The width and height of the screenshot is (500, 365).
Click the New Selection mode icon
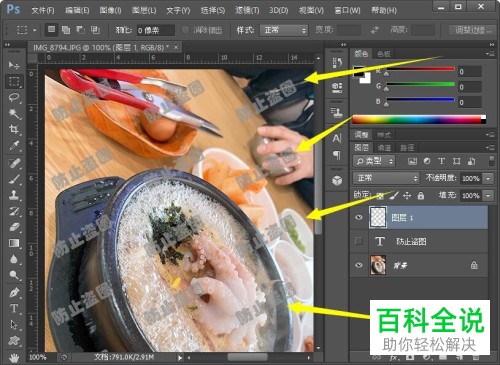pos(51,30)
